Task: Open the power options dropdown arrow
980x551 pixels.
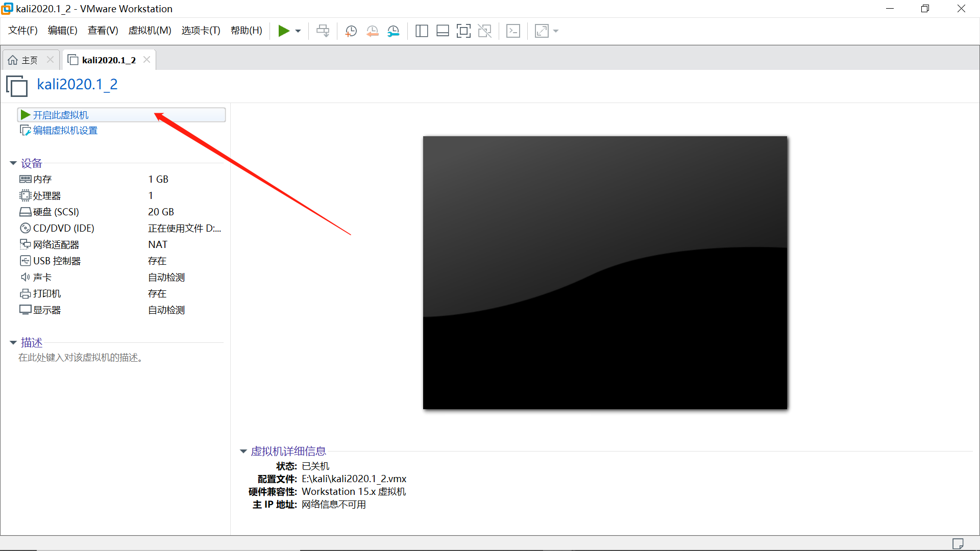Action: (x=298, y=31)
